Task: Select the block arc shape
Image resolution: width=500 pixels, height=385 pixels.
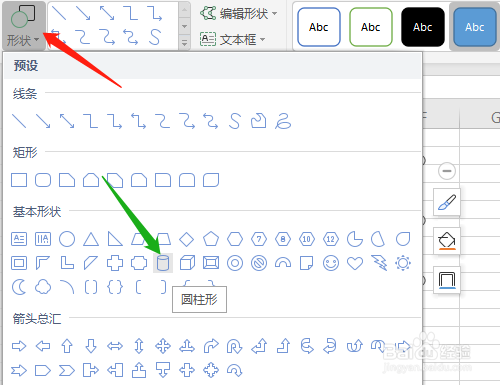Action: click(283, 263)
